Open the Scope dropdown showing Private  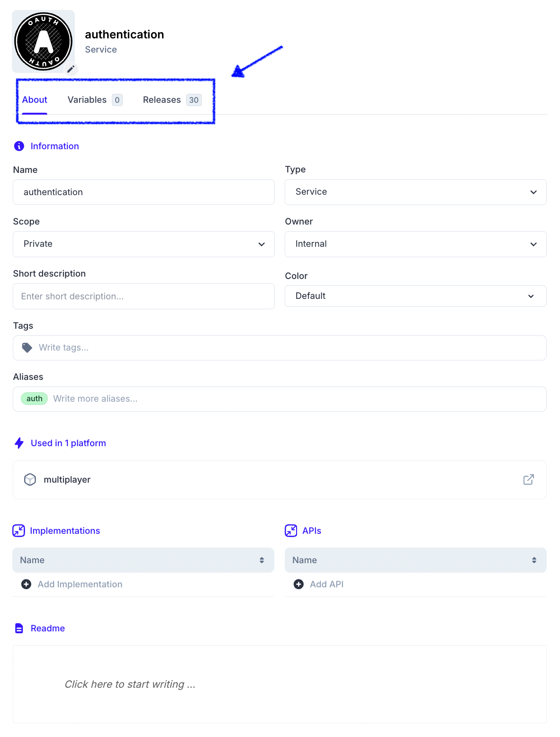(x=144, y=244)
